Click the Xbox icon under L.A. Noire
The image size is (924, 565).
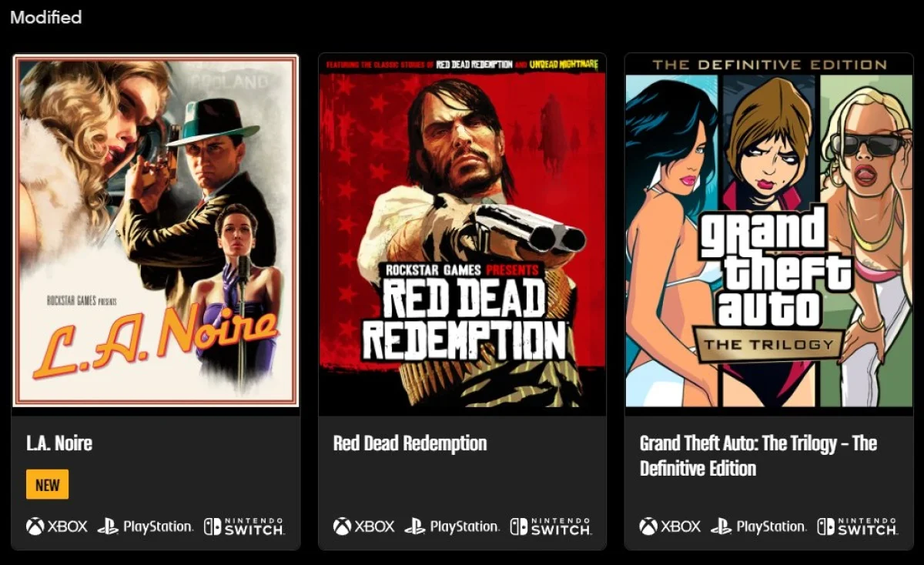[x=55, y=527]
